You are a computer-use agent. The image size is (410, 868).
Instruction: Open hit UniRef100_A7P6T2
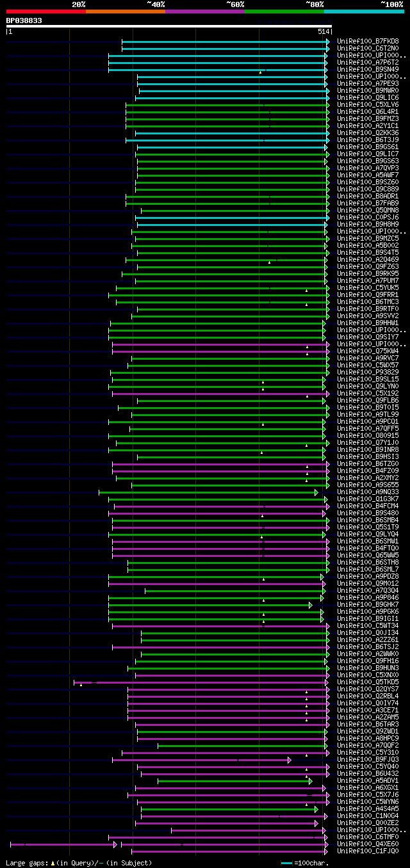(x=368, y=62)
